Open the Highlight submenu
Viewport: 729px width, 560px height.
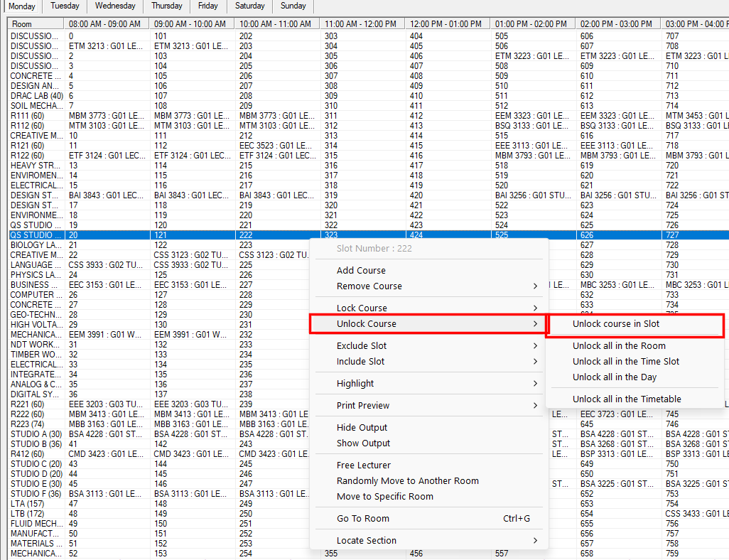(428, 383)
